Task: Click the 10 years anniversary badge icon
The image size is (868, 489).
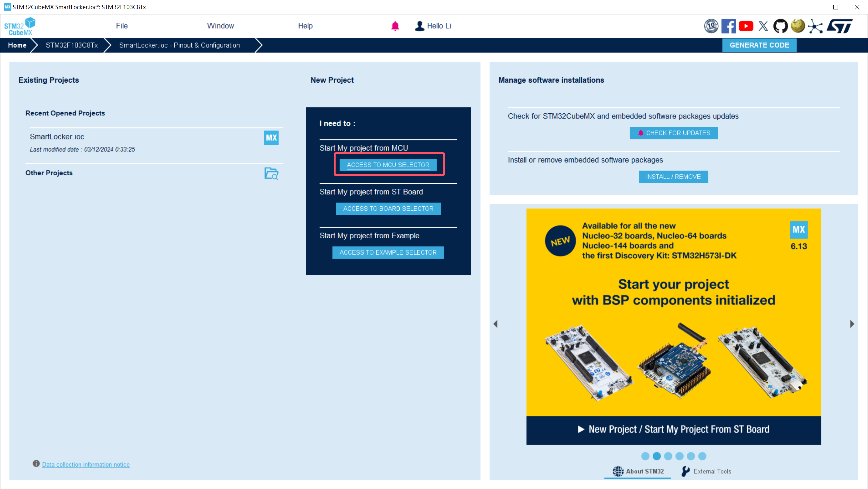Action: click(711, 26)
